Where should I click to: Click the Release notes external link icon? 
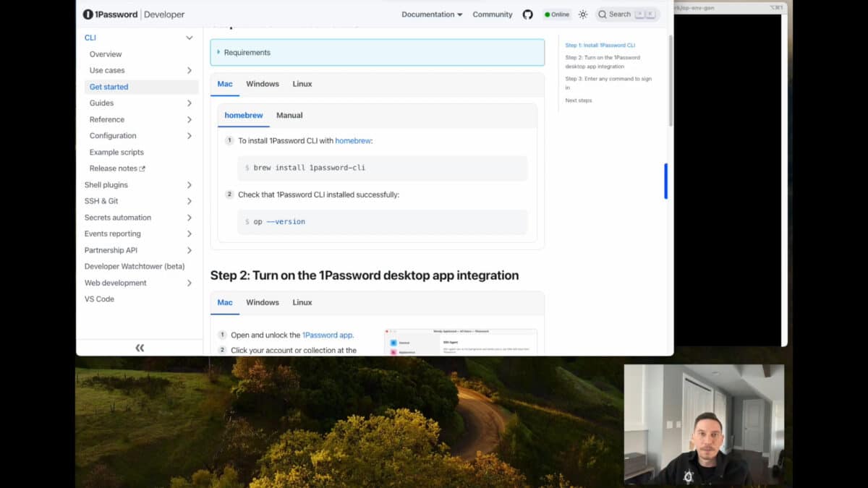(142, 168)
